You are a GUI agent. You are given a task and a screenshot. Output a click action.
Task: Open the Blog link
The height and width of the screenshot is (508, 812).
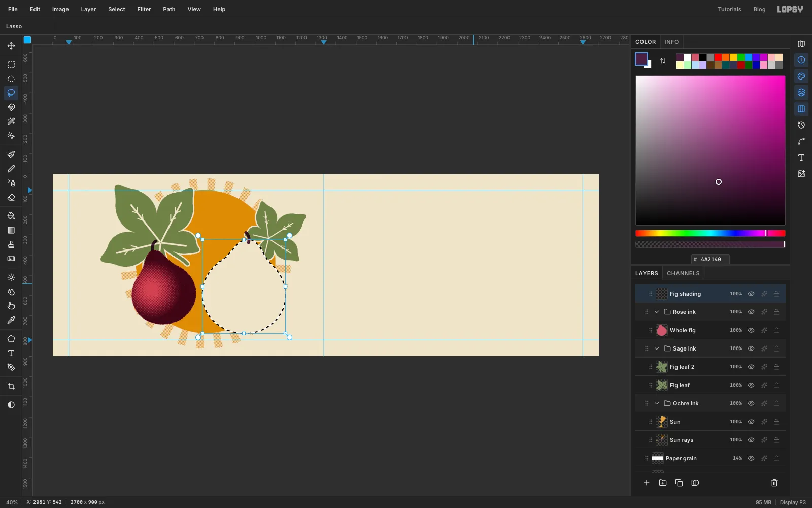(x=759, y=9)
